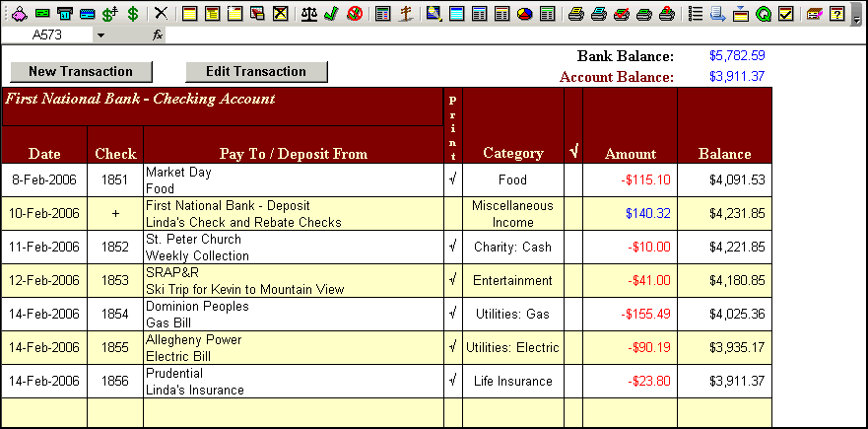Select the Utilities: Gas category cell

[512, 315]
